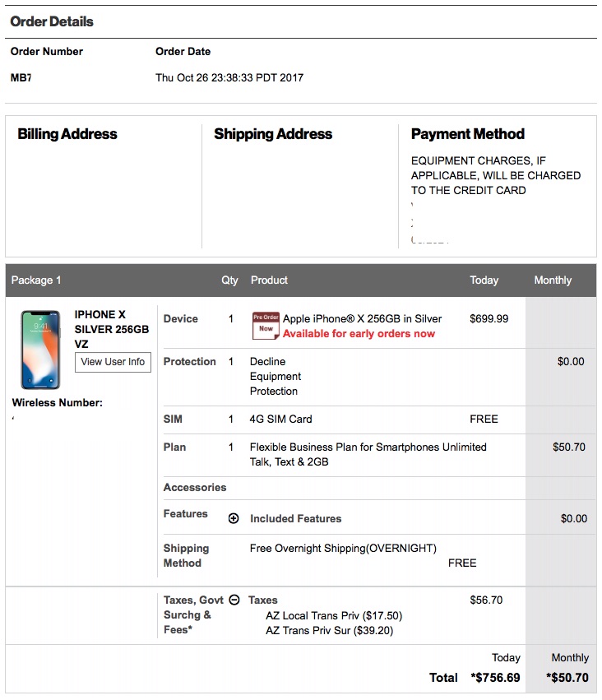Click the Free Overnight Shipping method text

pyautogui.click(x=343, y=548)
